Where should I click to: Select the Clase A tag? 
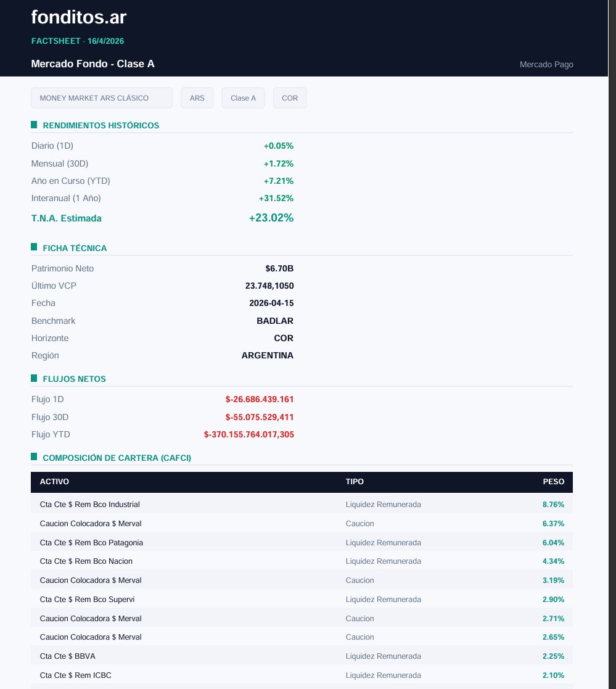click(x=243, y=98)
